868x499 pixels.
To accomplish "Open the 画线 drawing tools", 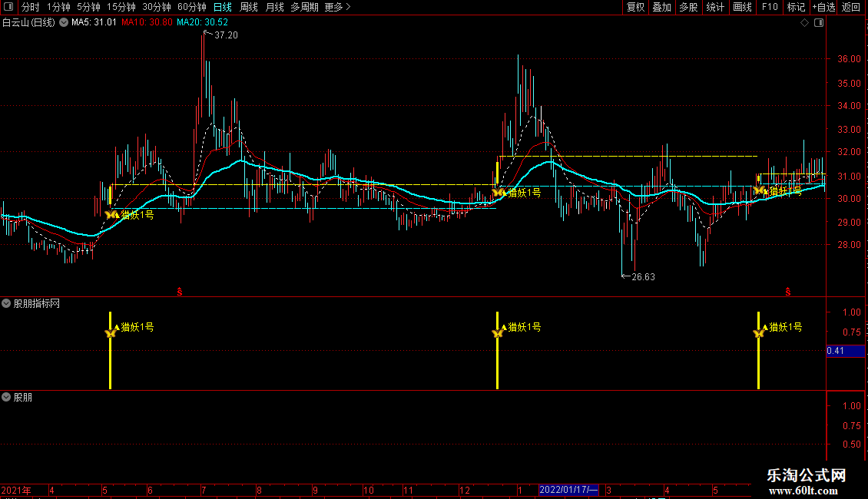I will click(x=742, y=7).
